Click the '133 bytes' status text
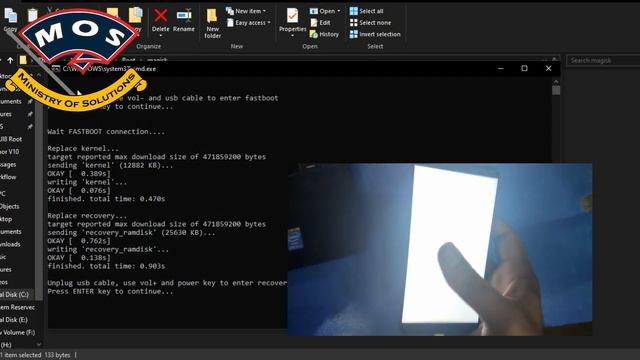The width and height of the screenshot is (640, 360). pos(58,355)
